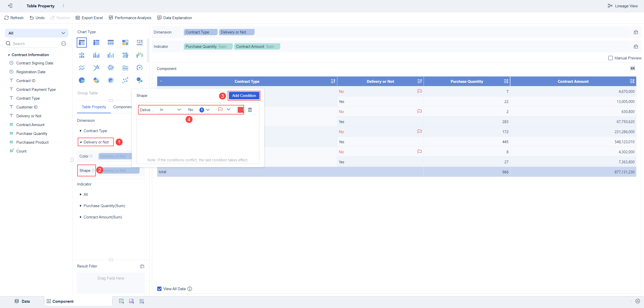Viewport: 644px width, 308px height.
Task: Switch to the Table Property tab
Action: click(94, 107)
